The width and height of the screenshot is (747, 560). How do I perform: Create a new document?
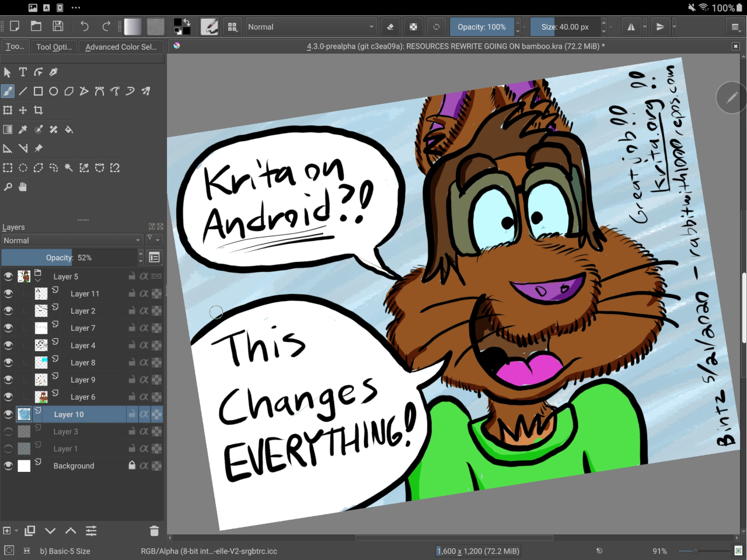click(15, 26)
